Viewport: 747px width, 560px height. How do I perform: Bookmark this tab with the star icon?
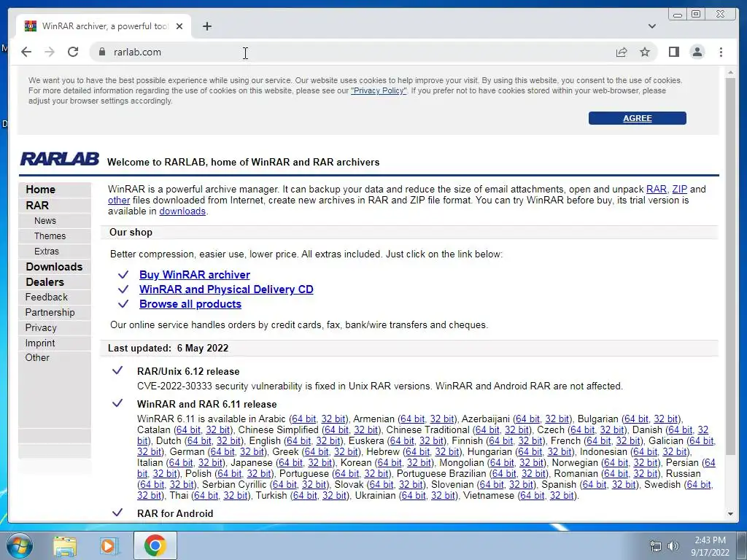coord(645,52)
